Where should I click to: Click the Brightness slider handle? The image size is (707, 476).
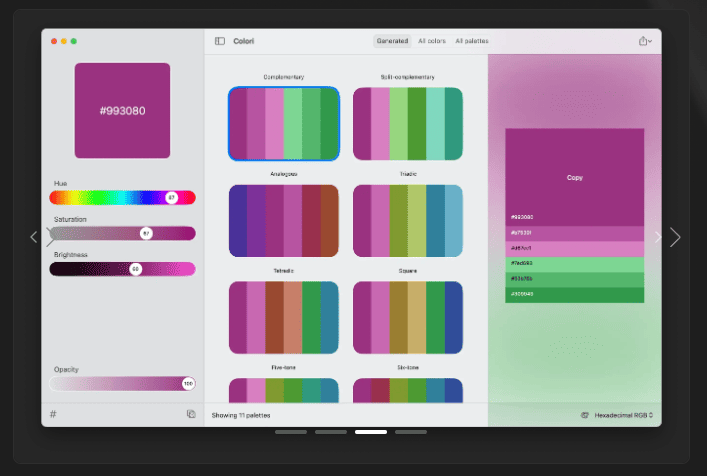tap(135, 269)
